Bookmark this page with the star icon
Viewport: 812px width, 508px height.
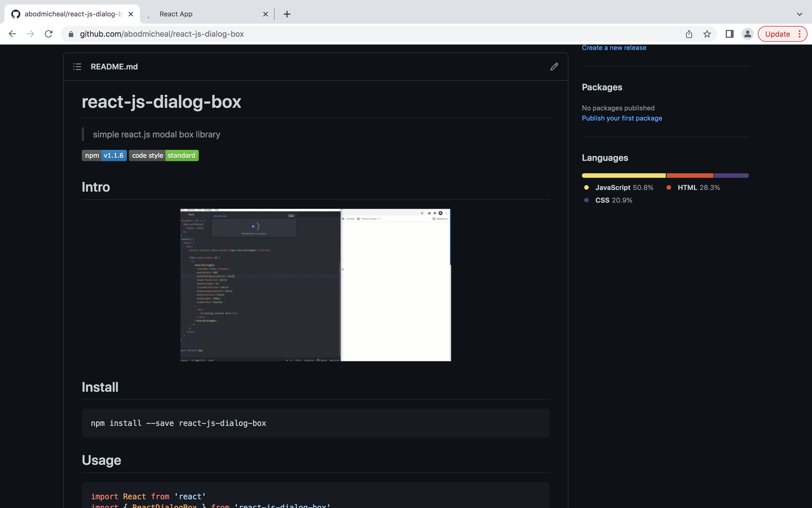tap(707, 34)
